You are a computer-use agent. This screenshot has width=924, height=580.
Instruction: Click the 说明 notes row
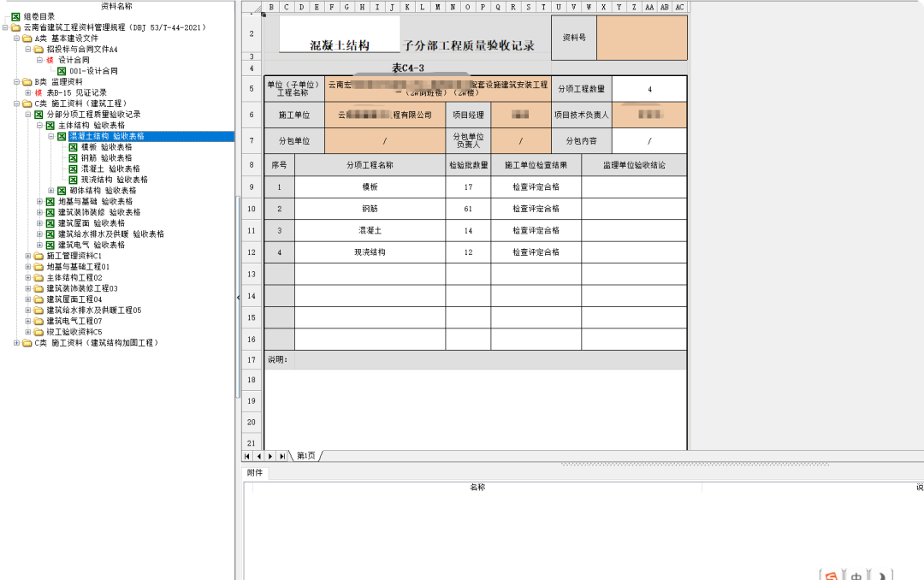475,360
